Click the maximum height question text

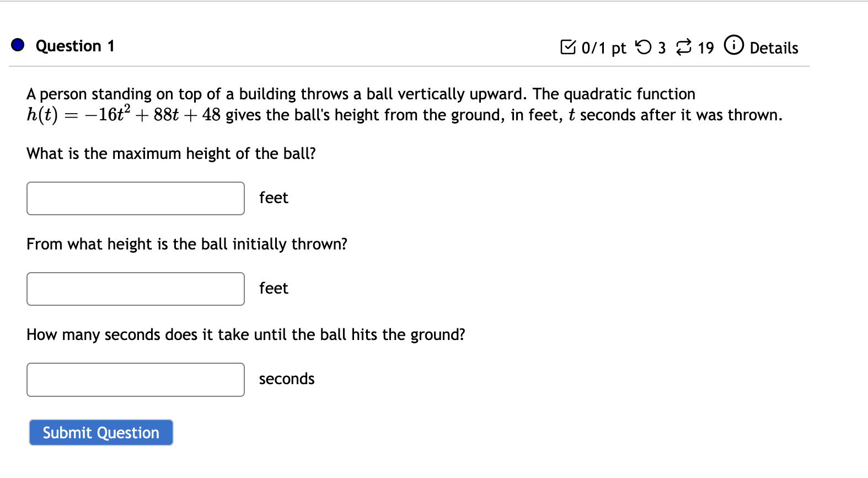171,153
